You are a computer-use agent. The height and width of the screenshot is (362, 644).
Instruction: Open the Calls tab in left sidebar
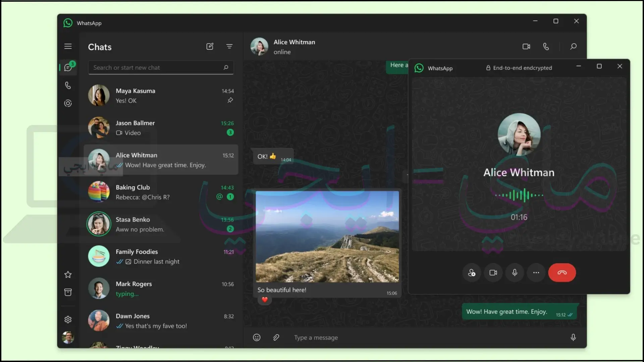click(68, 85)
